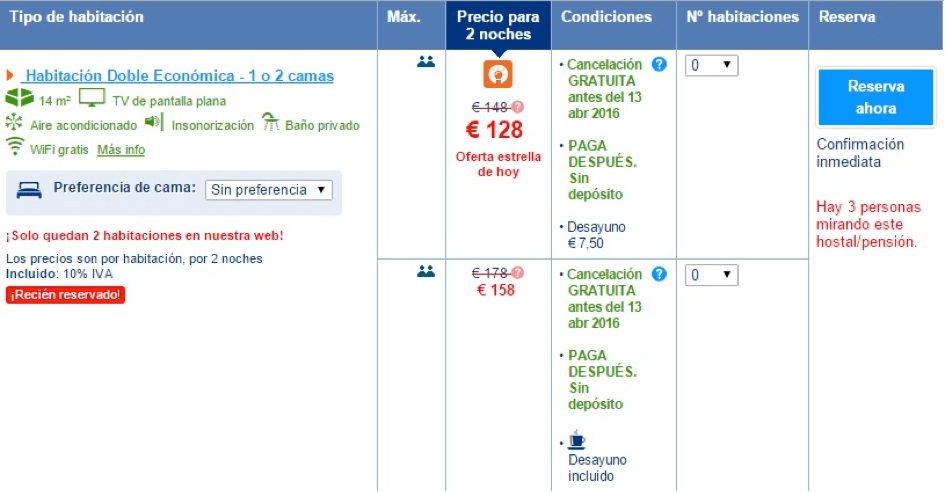Click the flat-screen TV icon

point(92,99)
